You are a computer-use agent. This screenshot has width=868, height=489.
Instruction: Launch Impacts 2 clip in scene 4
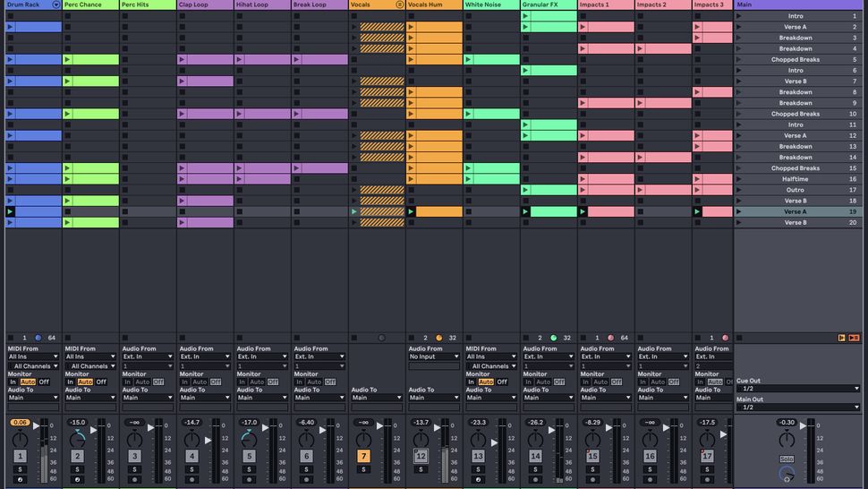(640, 48)
